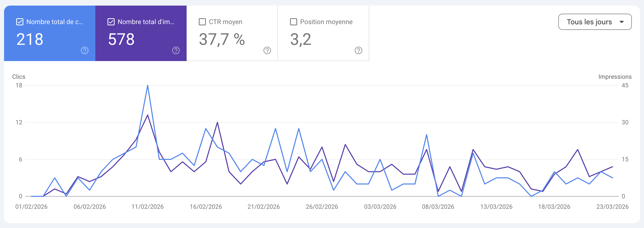Click the 37,7 % CTR value

pos(222,39)
